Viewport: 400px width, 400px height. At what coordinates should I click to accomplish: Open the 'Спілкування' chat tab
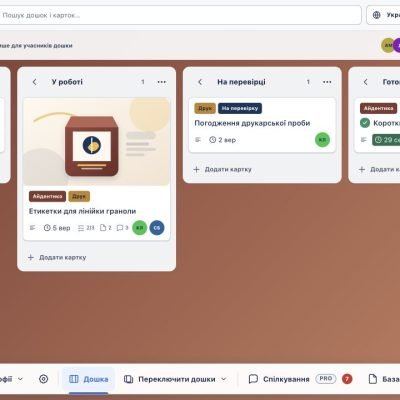[x=279, y=379]
